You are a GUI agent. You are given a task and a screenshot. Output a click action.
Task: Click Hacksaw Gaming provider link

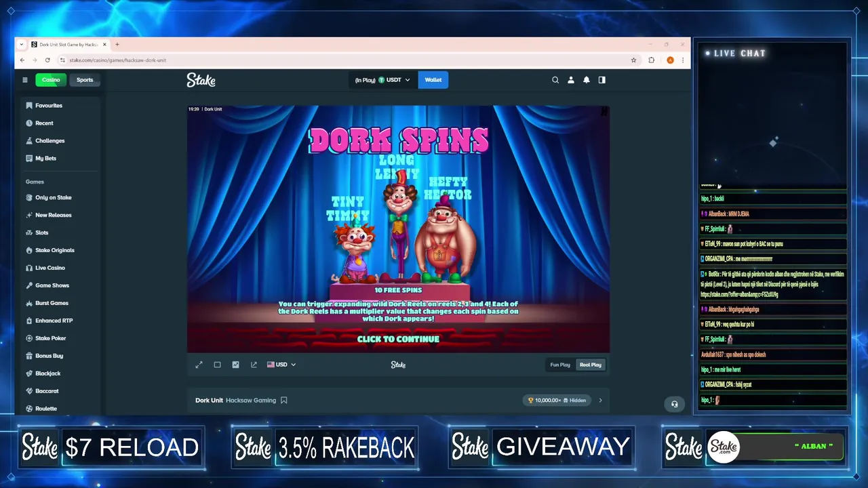click(x=251, y=401)
